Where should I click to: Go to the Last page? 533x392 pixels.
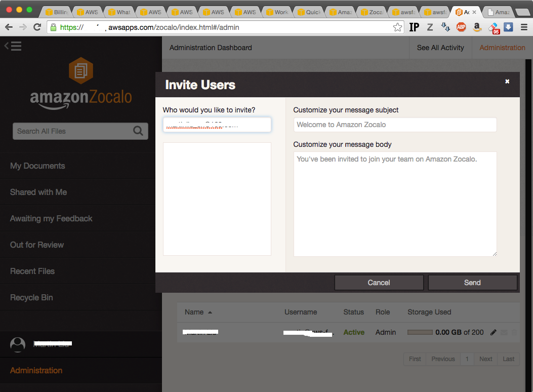509,359
